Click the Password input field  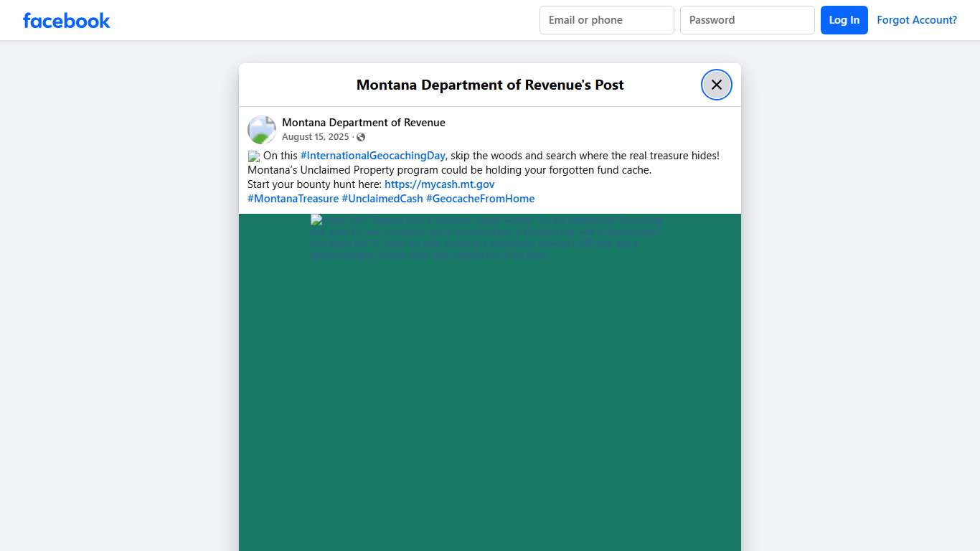tap(747, 20)
